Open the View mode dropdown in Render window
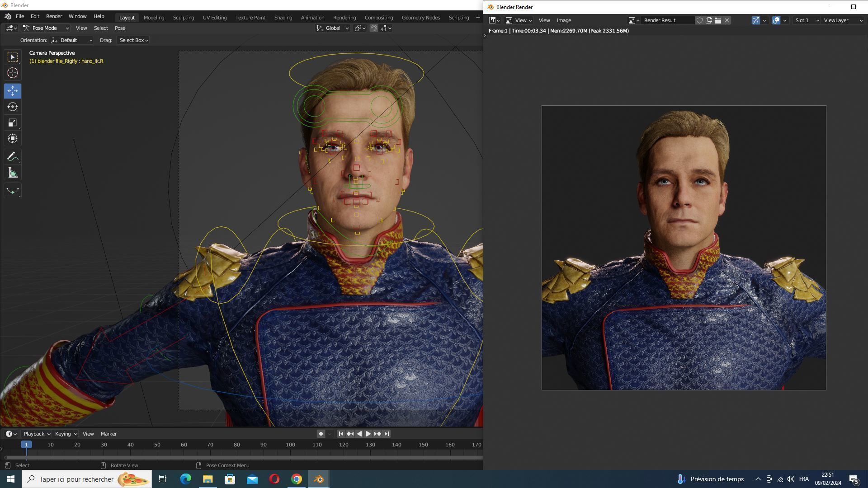Viewport: 868px width, 488px height. pyautogui.click(x=519, y=20)
